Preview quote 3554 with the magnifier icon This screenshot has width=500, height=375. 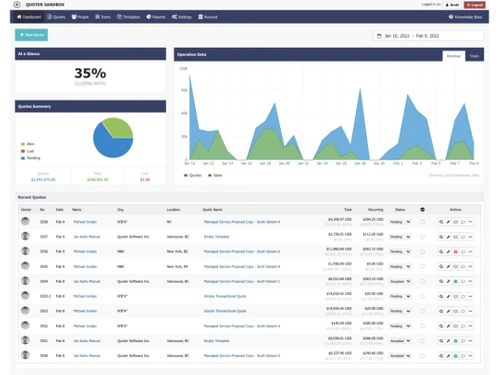tap(441, 281)
